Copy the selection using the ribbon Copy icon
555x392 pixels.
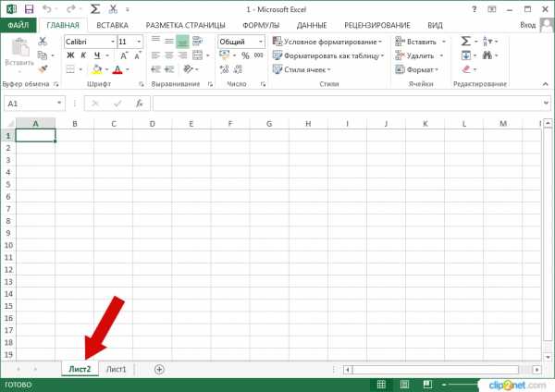43,55
